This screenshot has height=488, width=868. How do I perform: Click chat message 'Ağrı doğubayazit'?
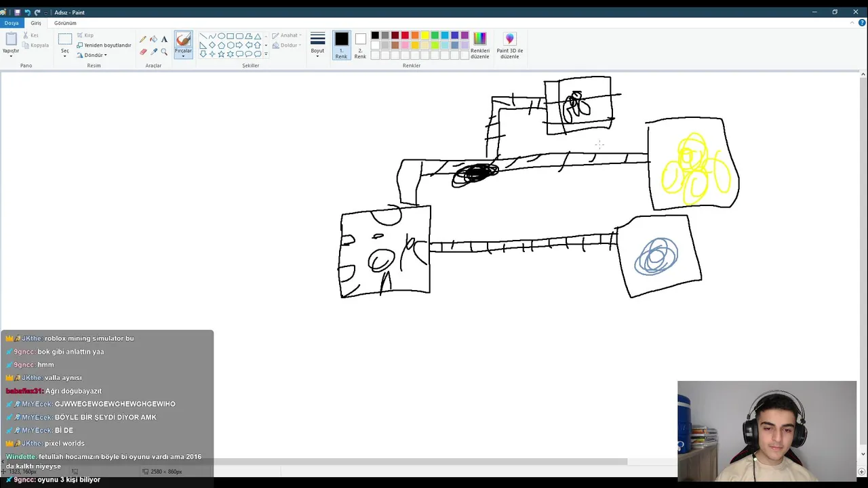click(73, 391)
